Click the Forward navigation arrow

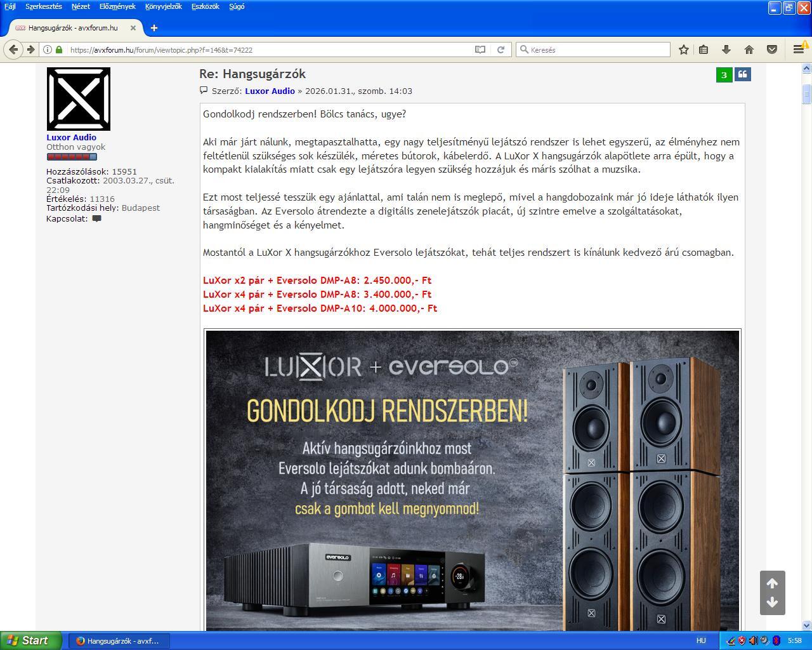pyautogui.click(x=30, y=50)
